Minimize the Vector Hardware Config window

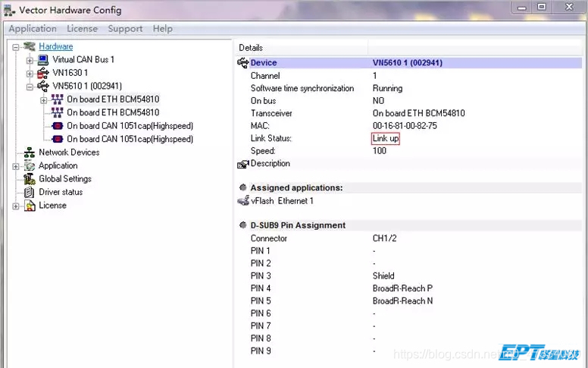click(521, 7)
